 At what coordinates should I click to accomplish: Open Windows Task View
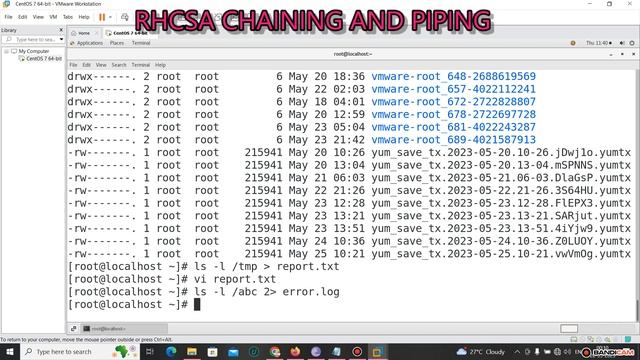click(149, 351)
